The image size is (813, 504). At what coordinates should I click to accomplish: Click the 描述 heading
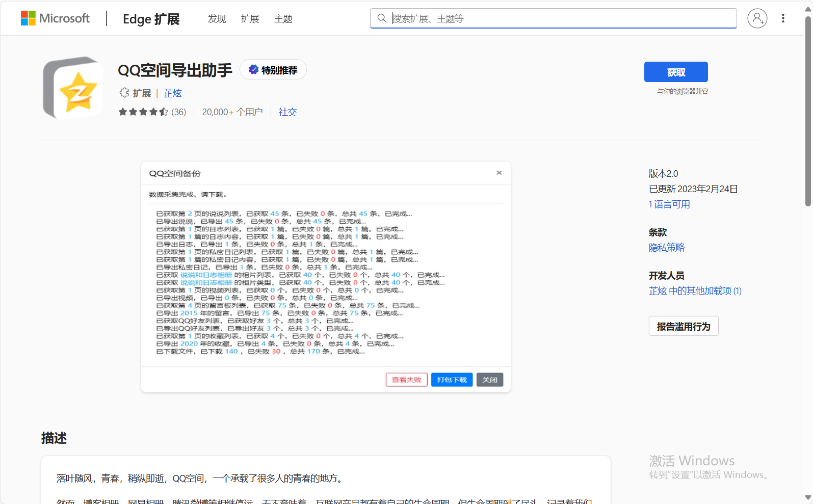point(54,438)
